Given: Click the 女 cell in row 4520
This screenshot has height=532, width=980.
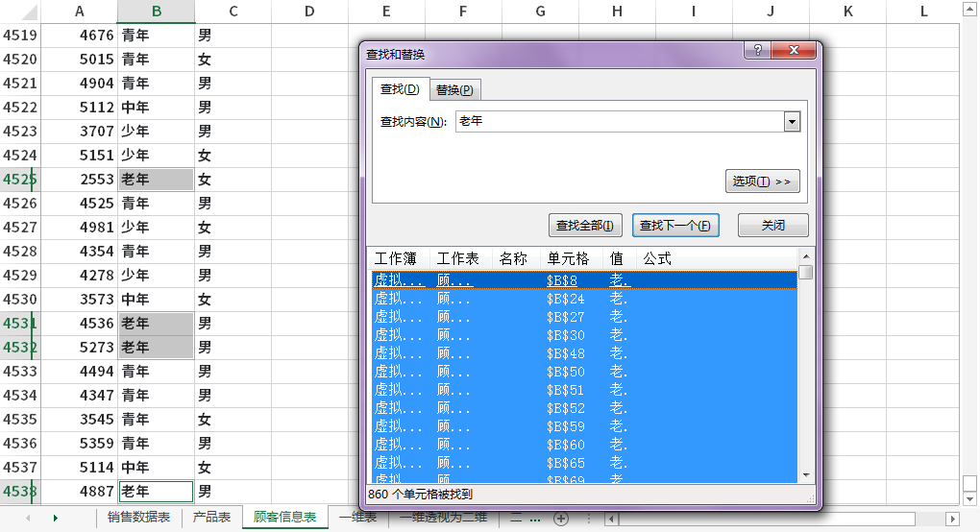Looking at the screenshot, I should coord(233,60).
